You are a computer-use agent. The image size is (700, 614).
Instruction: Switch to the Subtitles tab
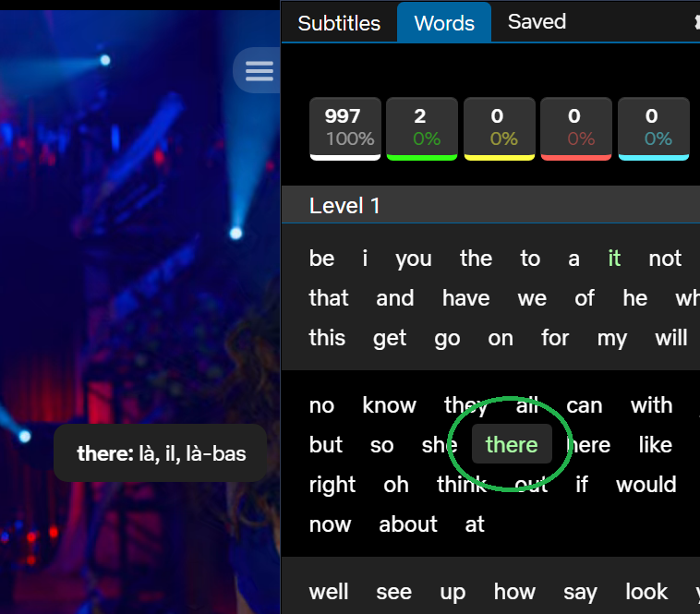(339, 23)
